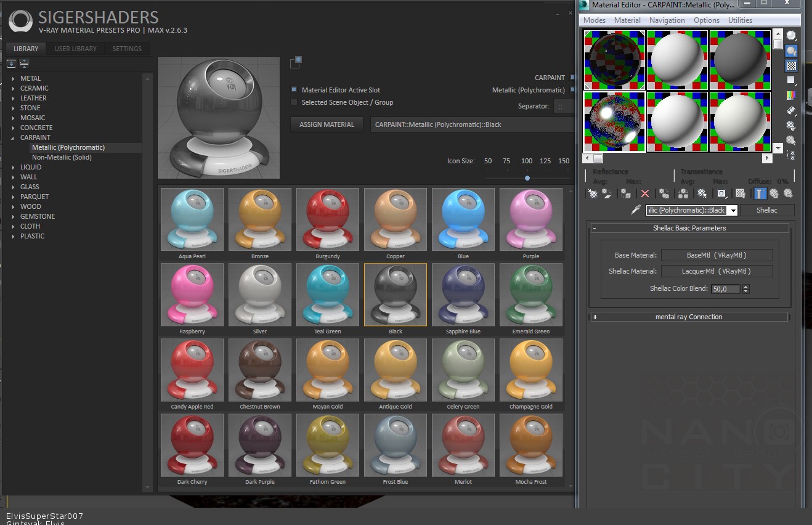Click the Make Material Copy icon
The height and width of the screenshot is (525, 812).
(664, 193)
